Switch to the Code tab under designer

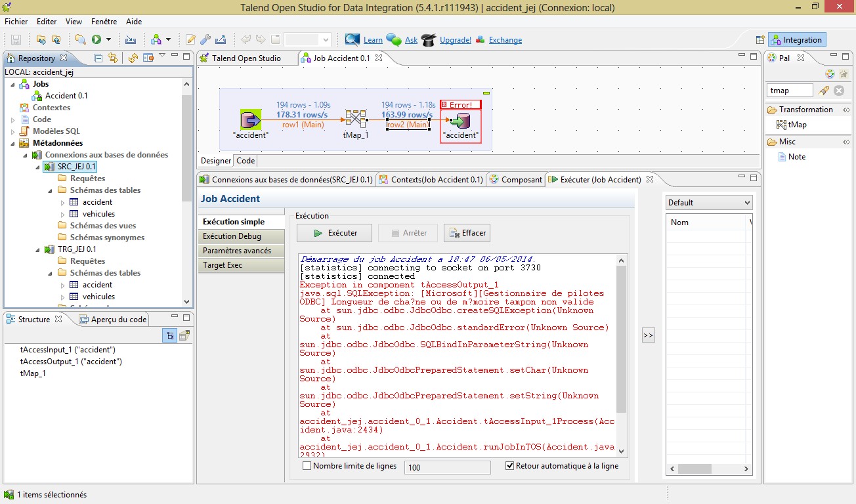pyautogui.click(x=246, y=160)
